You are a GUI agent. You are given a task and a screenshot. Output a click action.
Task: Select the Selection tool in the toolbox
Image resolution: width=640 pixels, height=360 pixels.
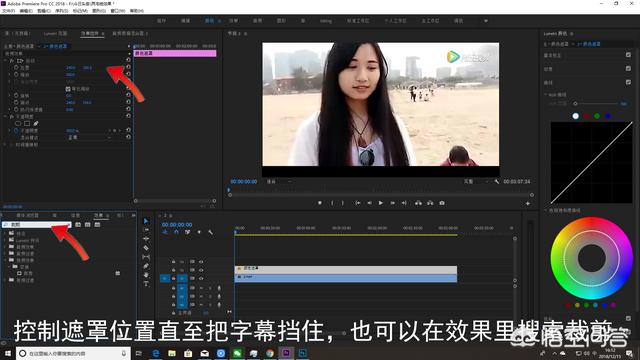(146, 221)
